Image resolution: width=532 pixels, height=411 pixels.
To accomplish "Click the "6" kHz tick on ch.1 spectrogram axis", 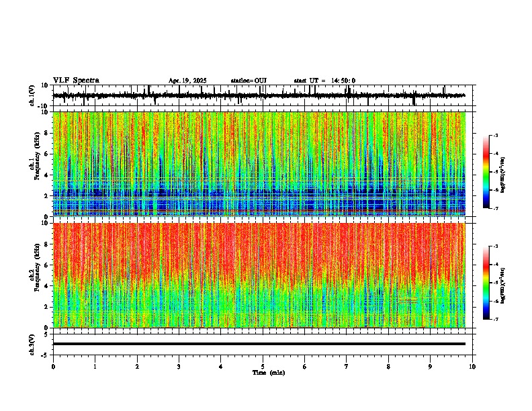I will tap(47, 154).
